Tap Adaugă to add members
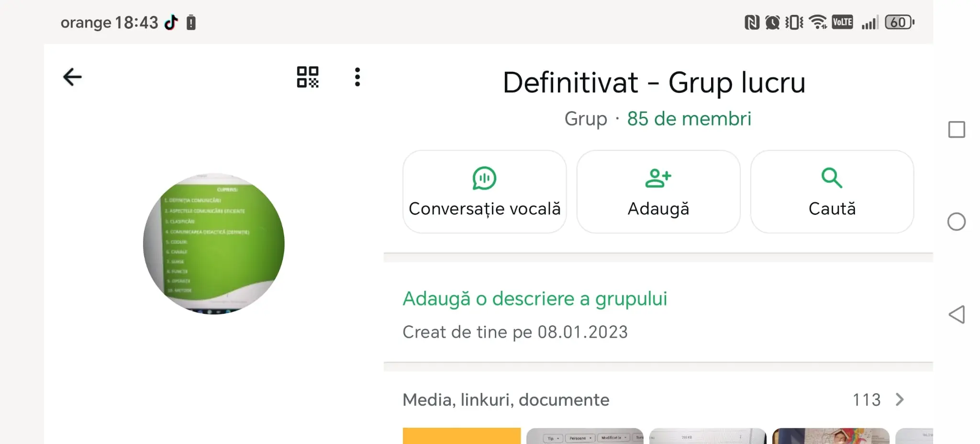Image resolution: width=980 pixels, height=444 pixels. [658, 192]
